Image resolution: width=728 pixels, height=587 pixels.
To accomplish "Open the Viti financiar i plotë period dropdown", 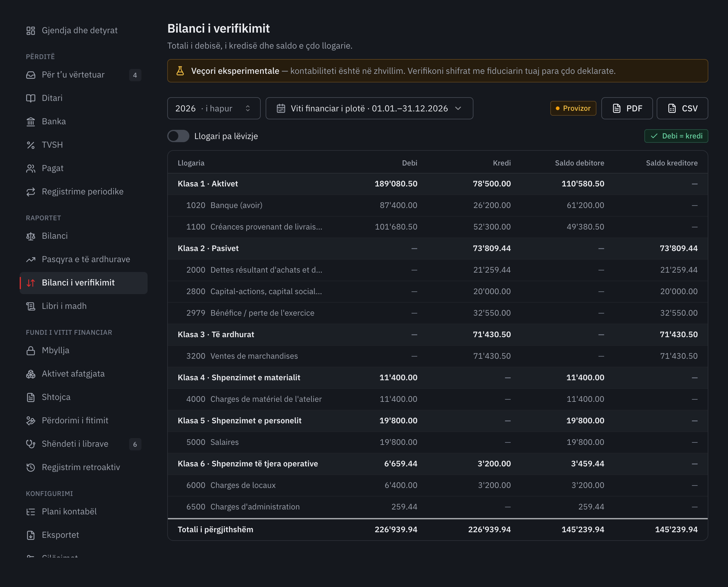I will [x=369, y=108].
